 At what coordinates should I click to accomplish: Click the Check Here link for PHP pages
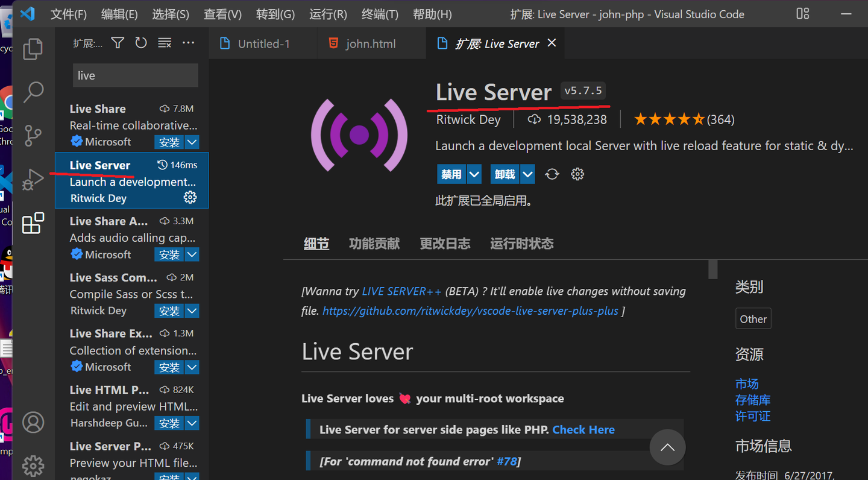coord(583,429)
